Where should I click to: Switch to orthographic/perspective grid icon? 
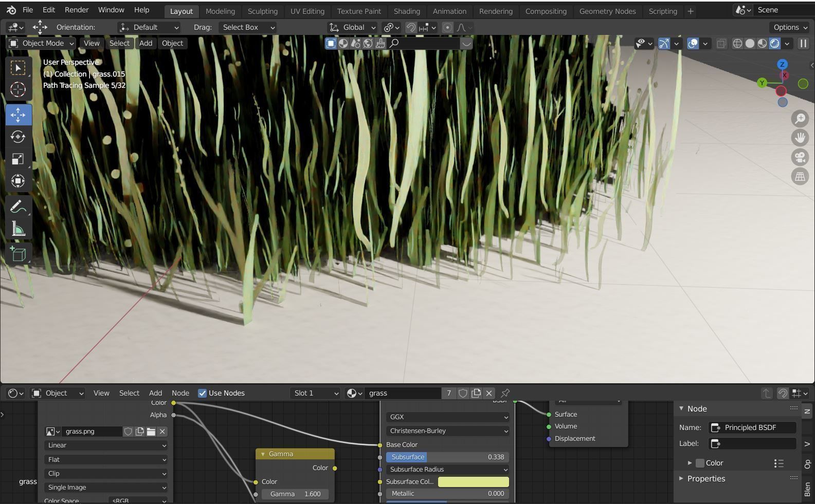(800, 177)
